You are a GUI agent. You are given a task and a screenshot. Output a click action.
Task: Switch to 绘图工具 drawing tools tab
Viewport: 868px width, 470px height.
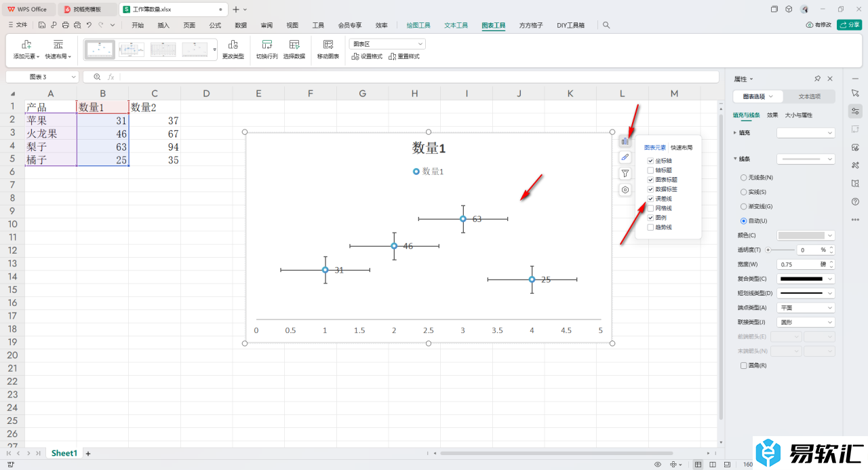pos(418,25)
